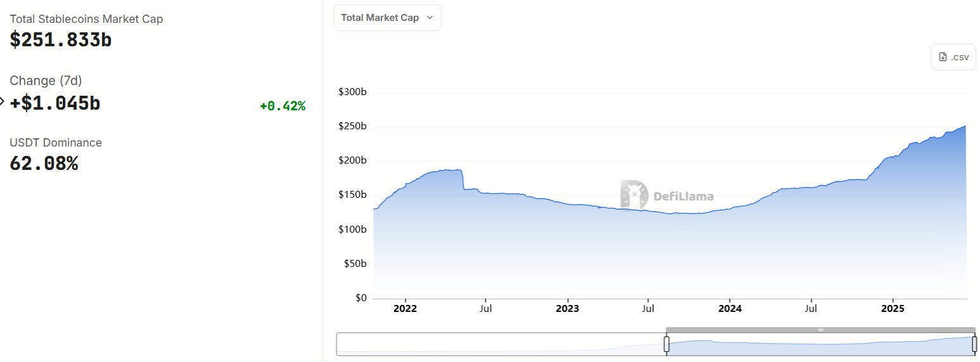Click the $300b label on the y-axis
This screenshot has width=980, height=362.
tap(352, 92)
